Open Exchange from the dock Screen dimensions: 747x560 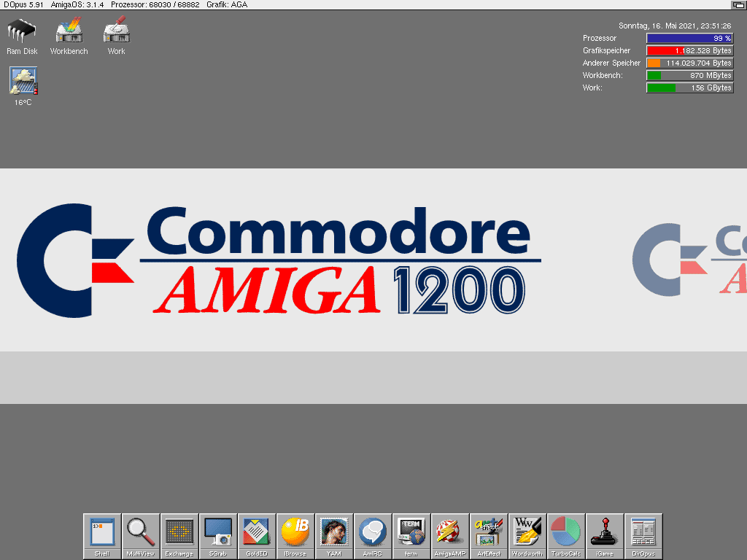pyautogui.click(x=179, y=536)
